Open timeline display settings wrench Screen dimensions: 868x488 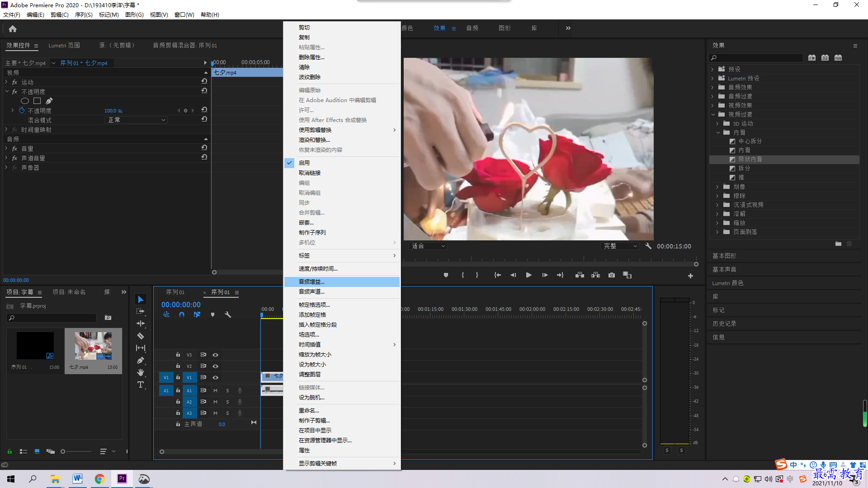coord(228,314)
